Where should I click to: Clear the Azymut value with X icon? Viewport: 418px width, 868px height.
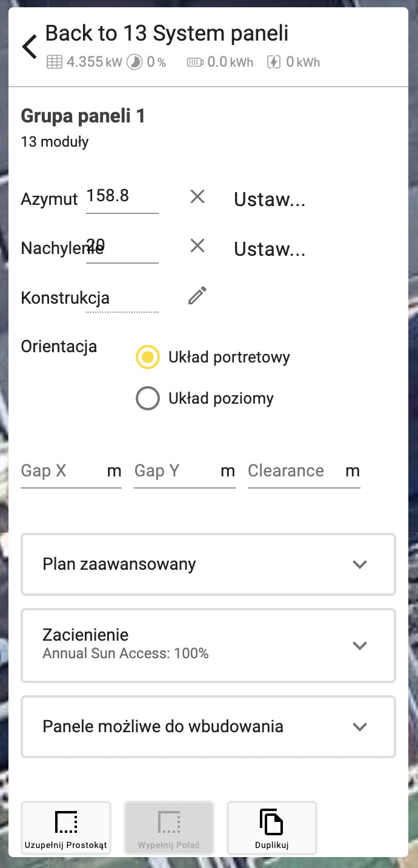[x=197, y=196]
